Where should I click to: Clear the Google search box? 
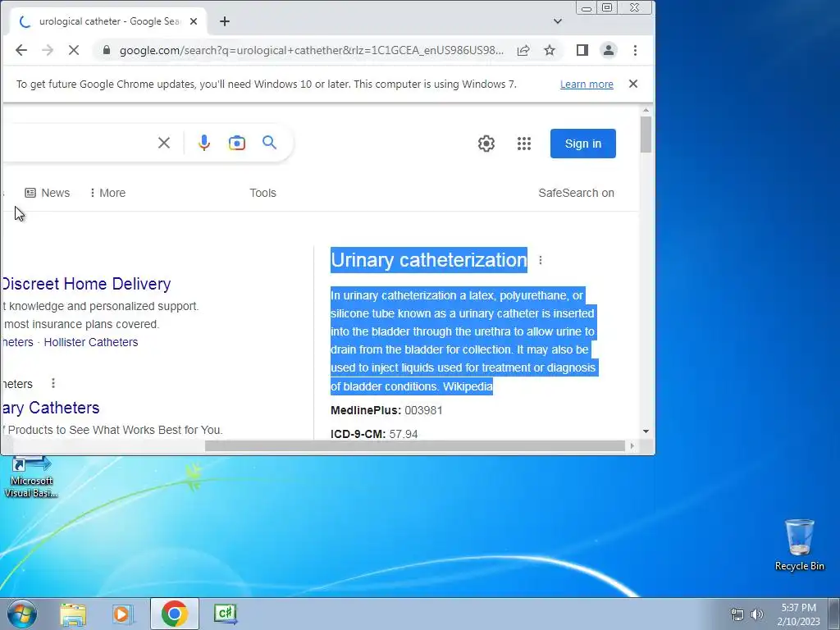coord(164,143)
